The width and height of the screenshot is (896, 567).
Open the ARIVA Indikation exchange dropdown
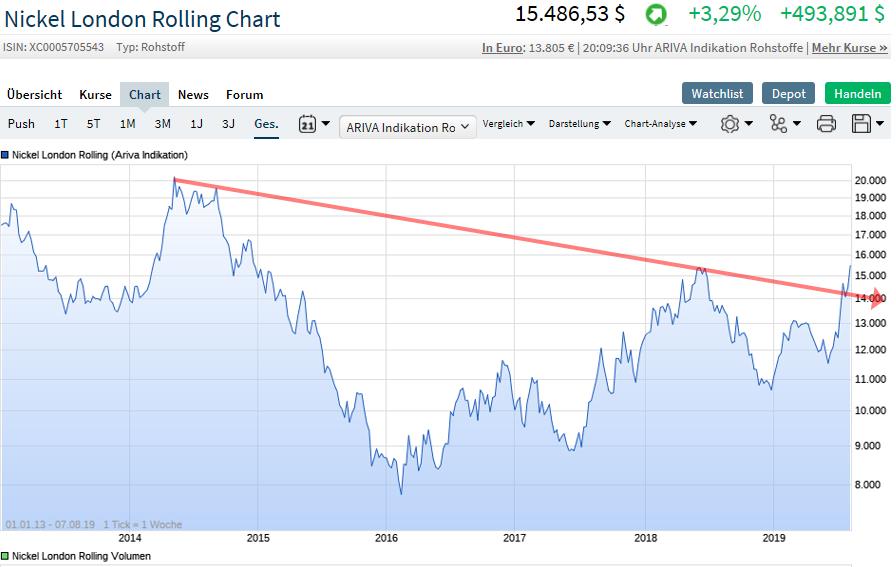click(x=408, y=127)
